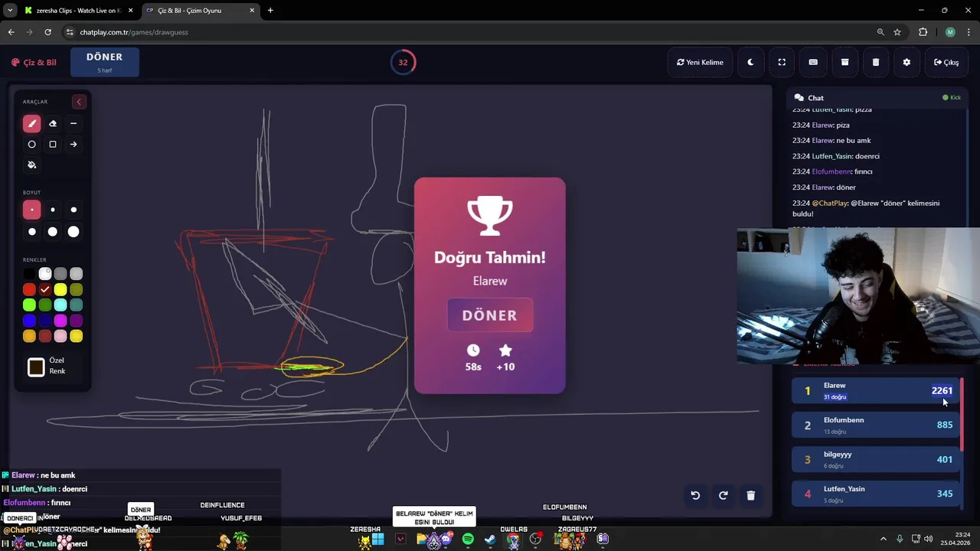Click the round timer showing 32
The width and height of the screenshot is (980, 551).
403,62
